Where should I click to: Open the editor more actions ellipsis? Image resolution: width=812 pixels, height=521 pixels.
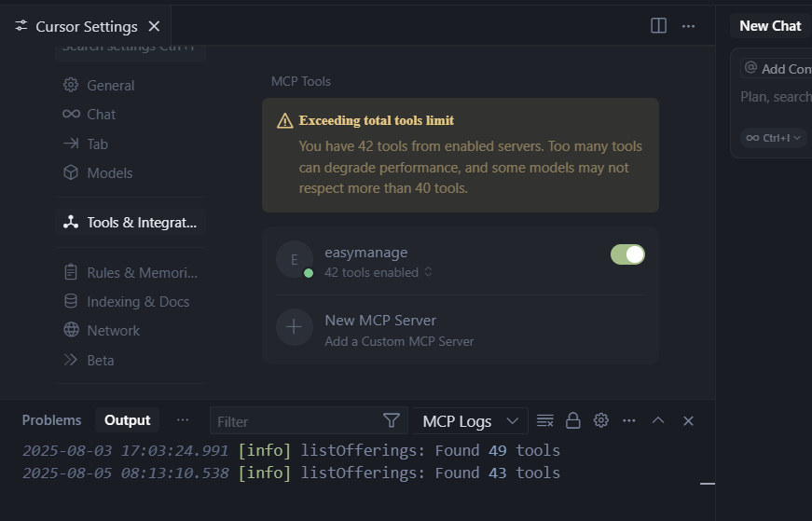point(688,26)
